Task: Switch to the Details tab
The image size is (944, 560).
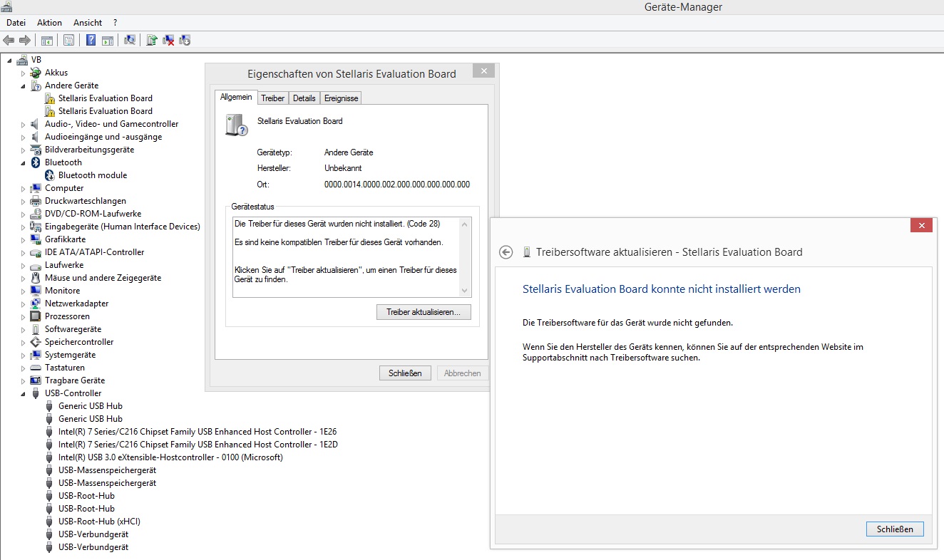Action: [304, 98]
